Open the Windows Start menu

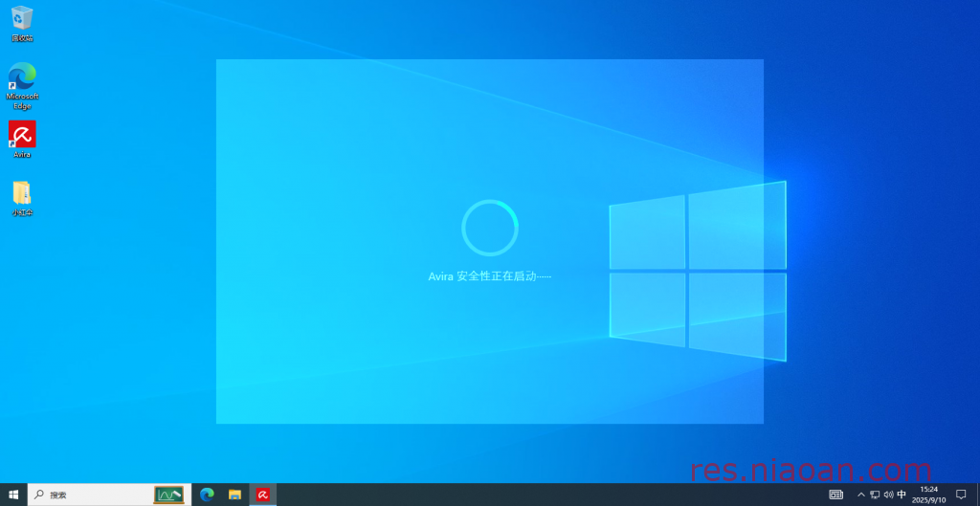point(13,495)
